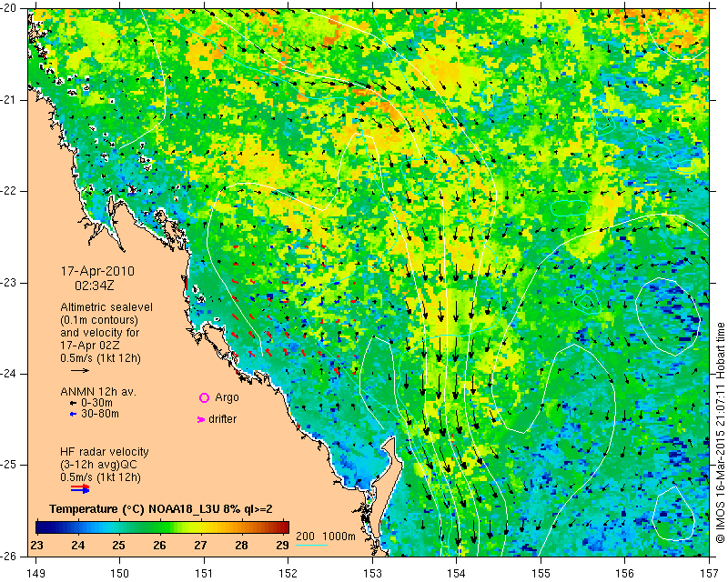The width and height of the screenshot is (728, 582).
Task: Click the 'ANMN 12h av.' label
Action: [x=98, y=392]
